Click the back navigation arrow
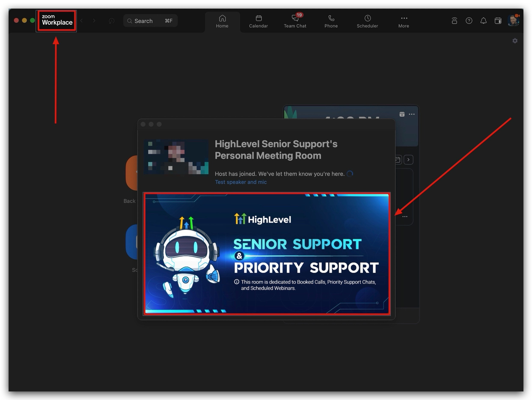 click(x=82, y=21)
